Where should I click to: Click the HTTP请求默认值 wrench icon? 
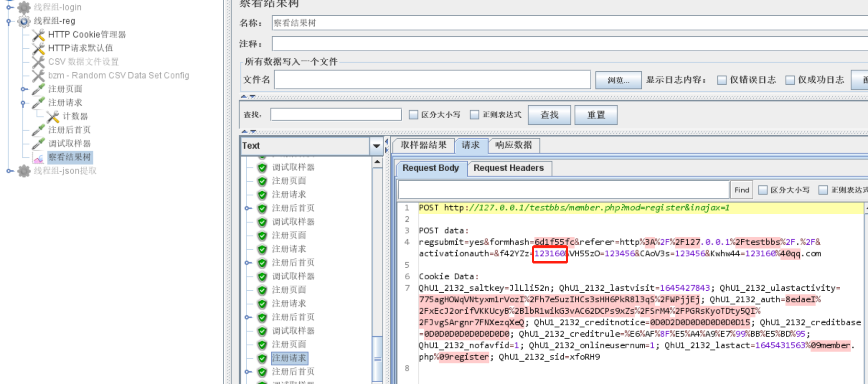(x=39, y=48)
